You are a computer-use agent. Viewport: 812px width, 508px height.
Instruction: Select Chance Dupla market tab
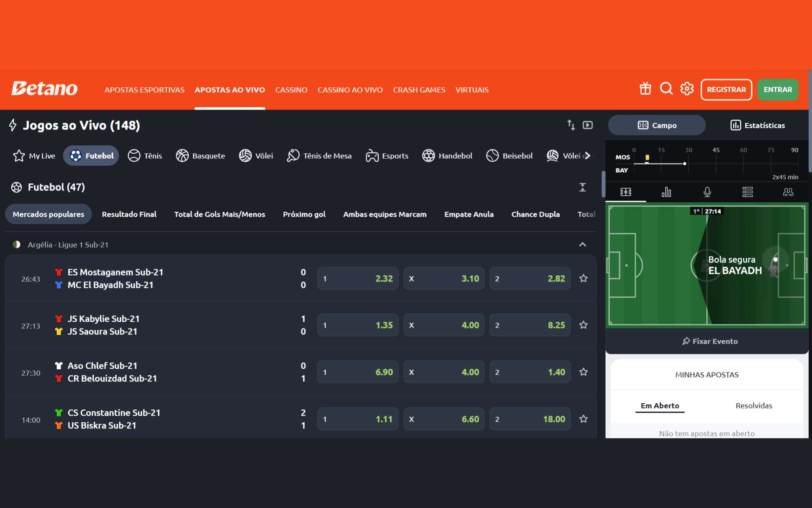pyautogui.click(x=535, y=214)
